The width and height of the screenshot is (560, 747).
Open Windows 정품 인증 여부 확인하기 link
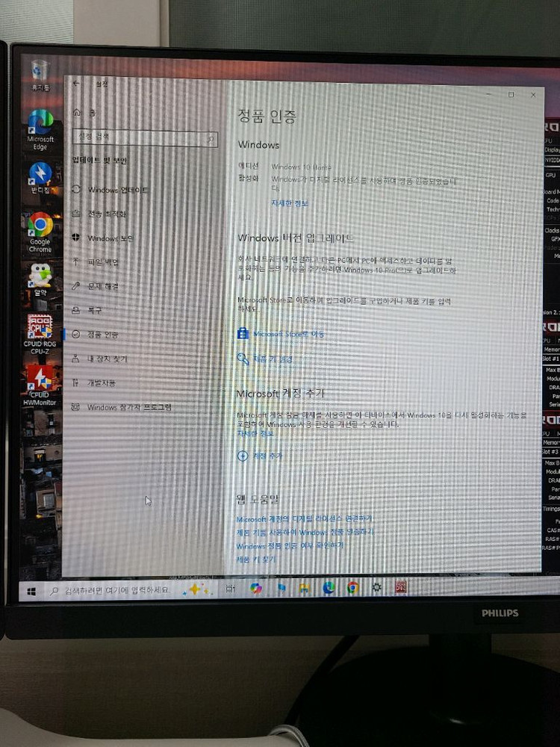290,545
